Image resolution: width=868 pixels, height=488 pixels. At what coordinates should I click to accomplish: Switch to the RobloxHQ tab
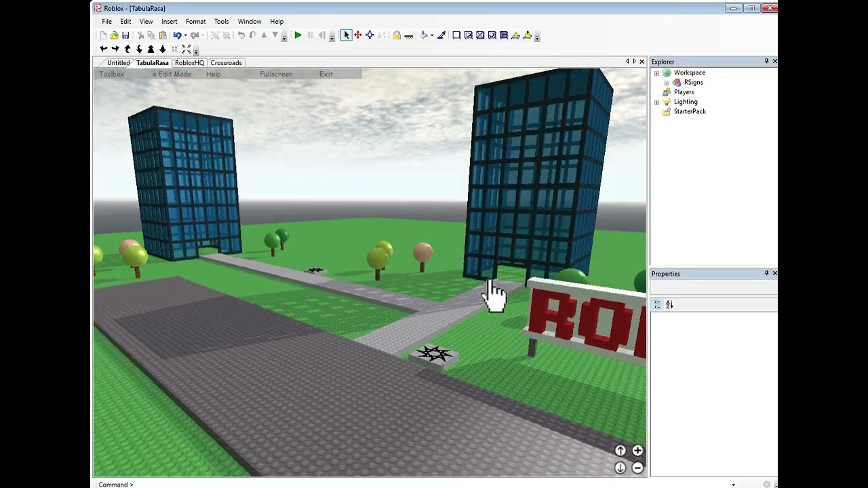(x=189, y=63)
